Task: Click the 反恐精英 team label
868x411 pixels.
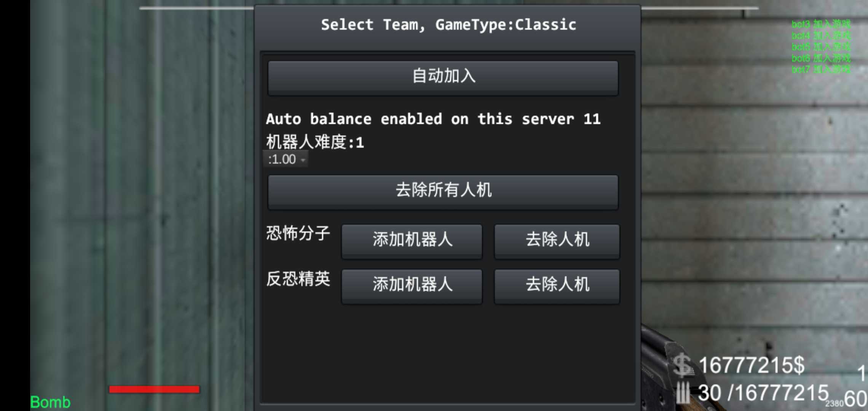Action: [298, 279]
